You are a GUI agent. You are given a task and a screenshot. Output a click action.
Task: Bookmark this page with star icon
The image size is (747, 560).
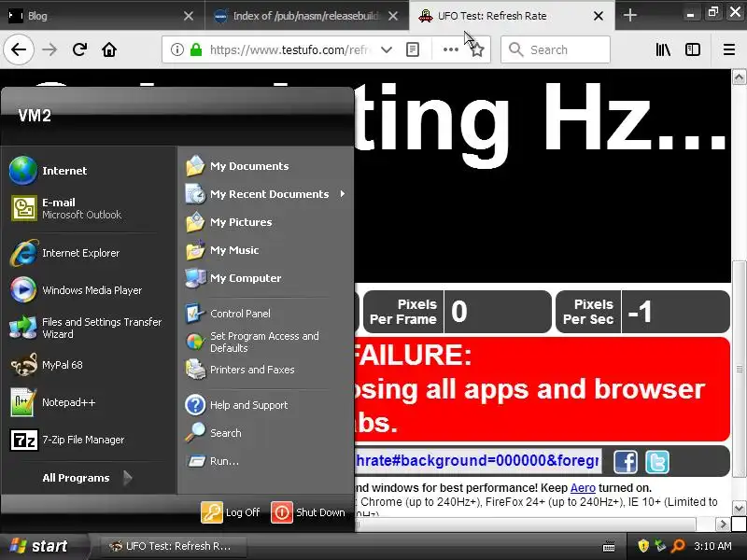click(x=477, y=49)
